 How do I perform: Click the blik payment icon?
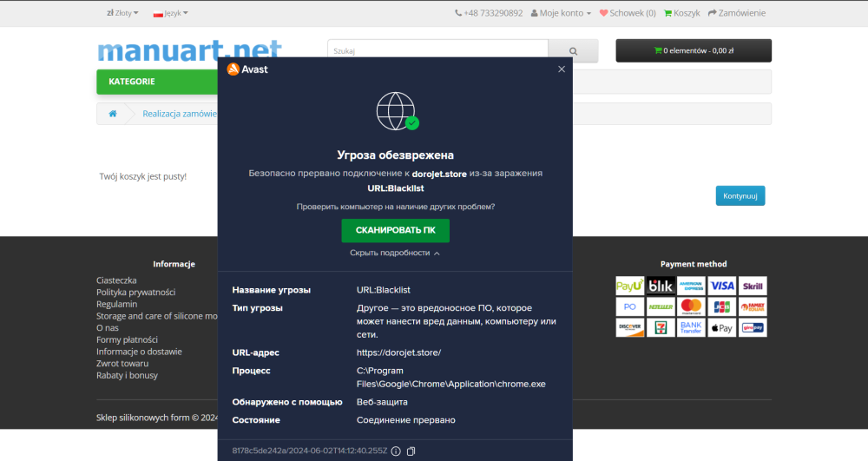point(661,286)
